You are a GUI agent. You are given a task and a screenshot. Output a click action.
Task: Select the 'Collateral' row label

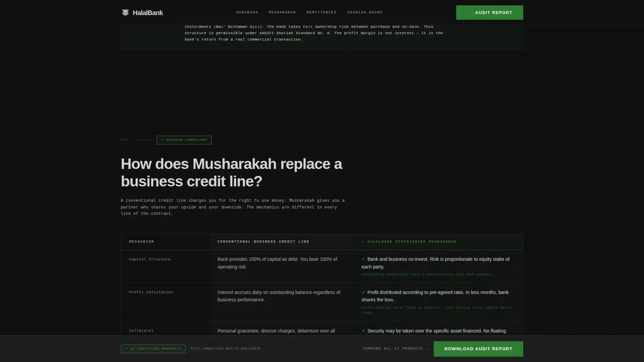(x=141, y=331)
